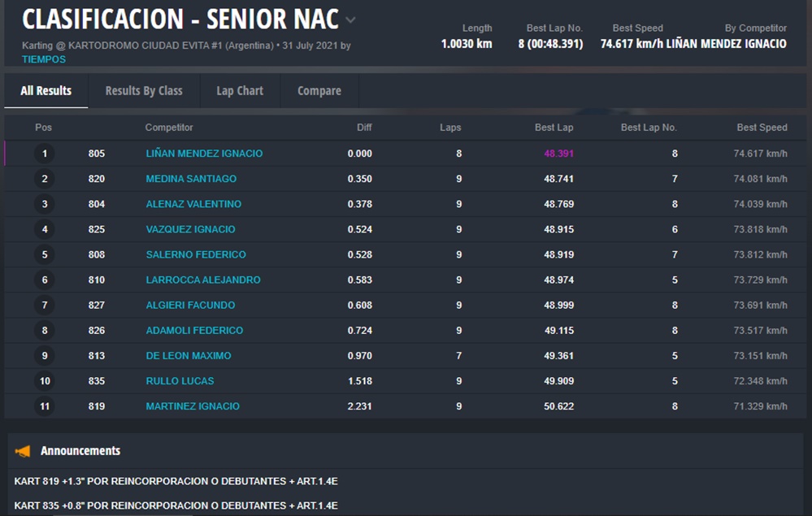Click the megaphone Announcements icon

pos(23,451)
